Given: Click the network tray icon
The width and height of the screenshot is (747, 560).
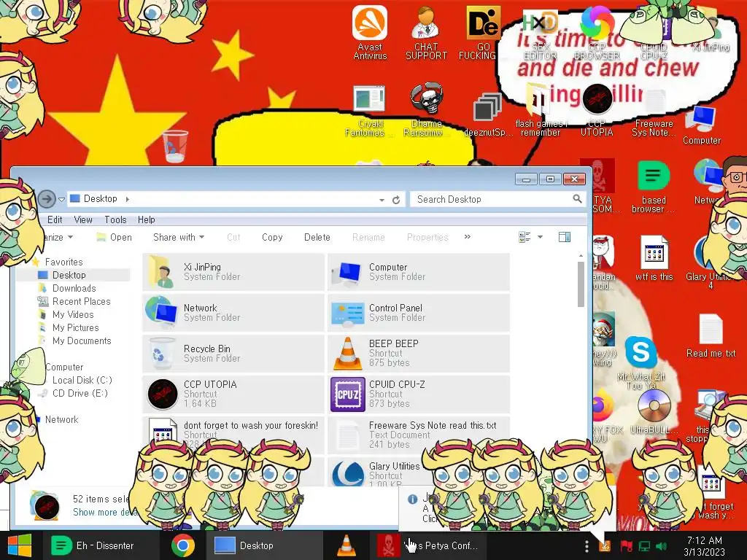Looking at the screenshot, I should pyautogui.click(x=644, y=545).
